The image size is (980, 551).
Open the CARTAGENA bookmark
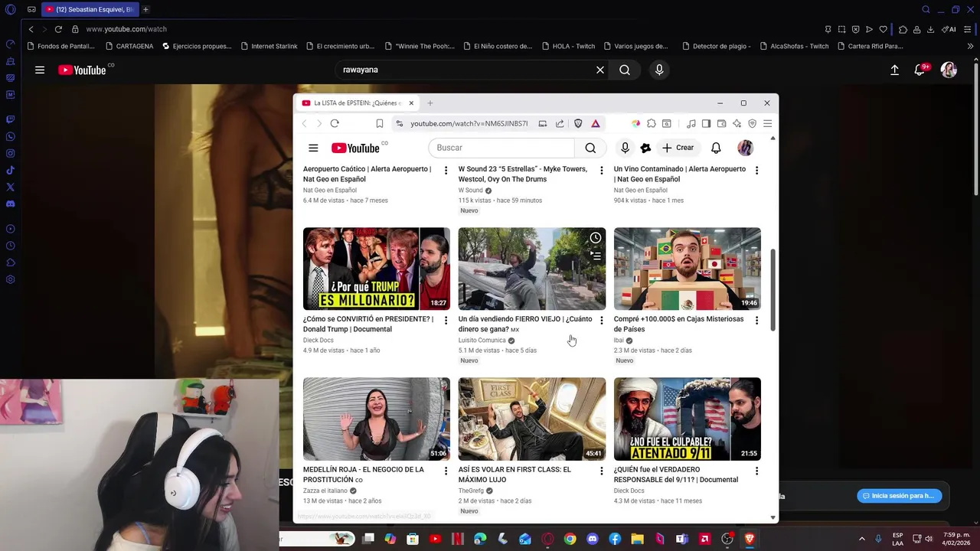(x=129, y=46)
